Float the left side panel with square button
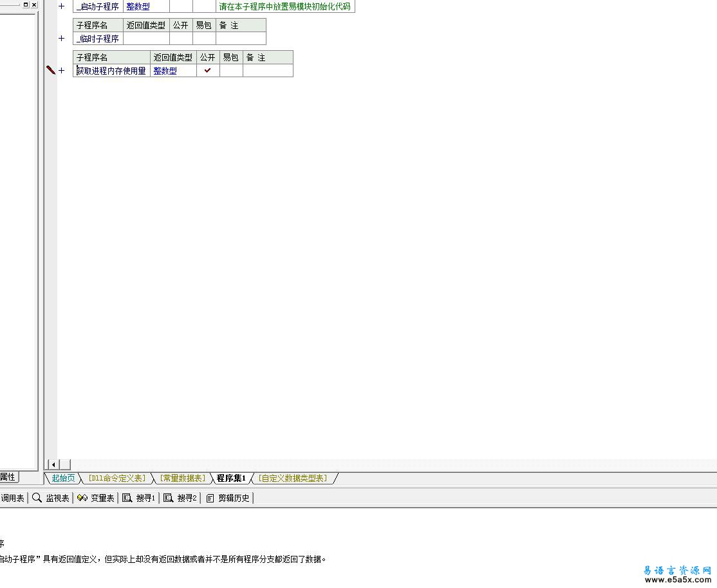Screen dimensions: 717x588 pos(26,5)
